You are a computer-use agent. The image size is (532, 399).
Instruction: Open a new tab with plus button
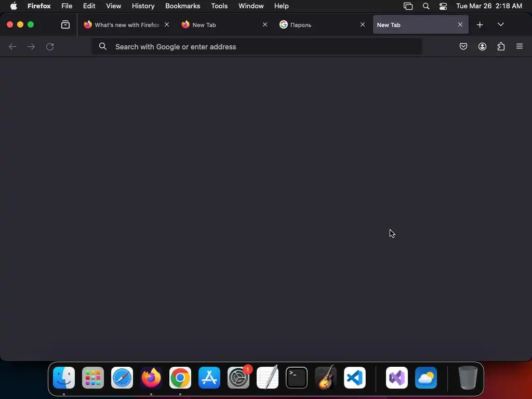click(x=480, y=25)
